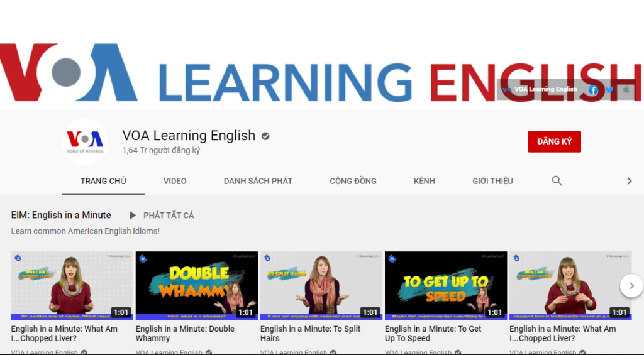Click channel name under To Split Hairs video
644x355 pixels.
pyautogui.click(x=293, y=352)
